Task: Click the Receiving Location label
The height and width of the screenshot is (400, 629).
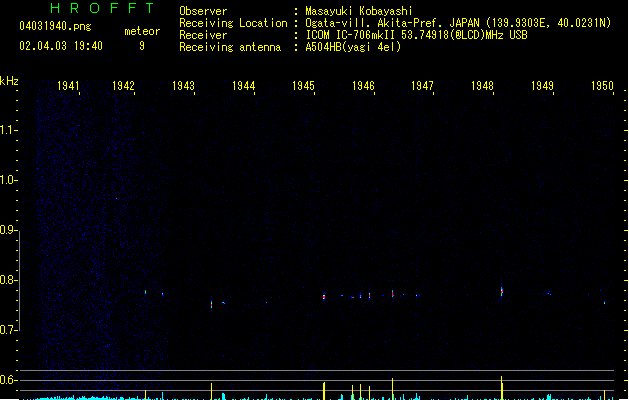Action: pyautogui.click(x=233, y=23)
